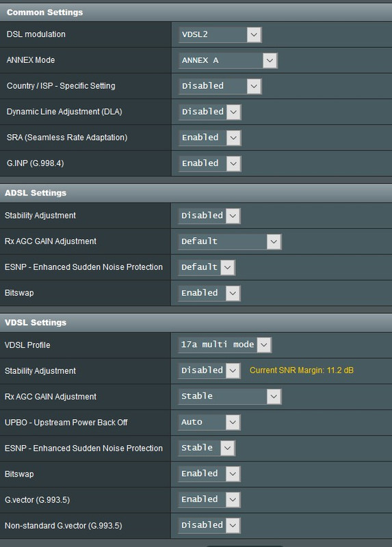Screen dimensions: 392x547
Task: Click the Country / ISP - Specific Setting label
Action: coord(61,86)
